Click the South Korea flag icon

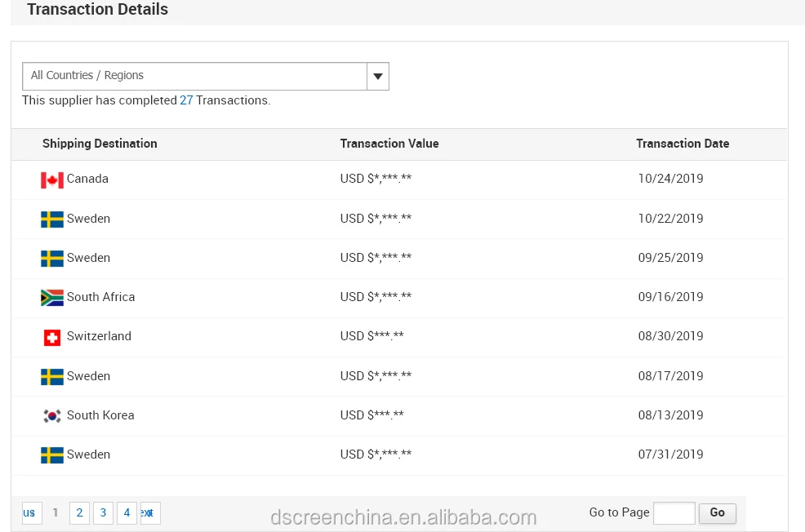pos(52,416)
